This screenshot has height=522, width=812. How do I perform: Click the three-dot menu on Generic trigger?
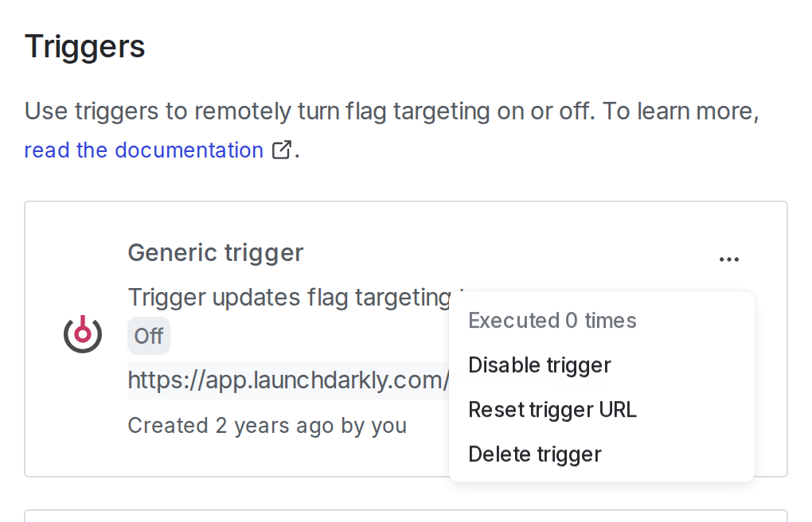click(729, 259)
